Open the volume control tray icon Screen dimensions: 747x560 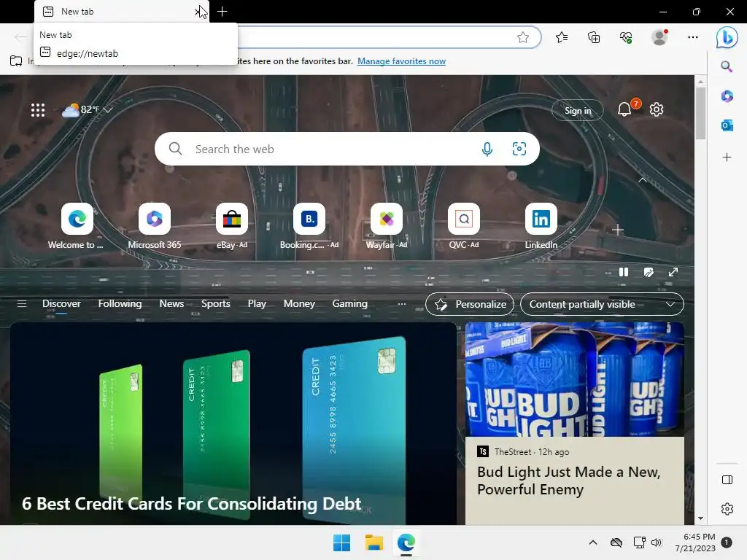click(x=656, y=542)
